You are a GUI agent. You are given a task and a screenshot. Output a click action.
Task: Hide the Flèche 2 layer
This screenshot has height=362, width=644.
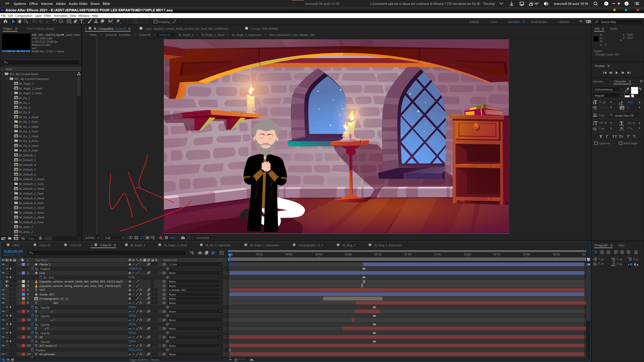pyautogui.click(x=3, y=264)
